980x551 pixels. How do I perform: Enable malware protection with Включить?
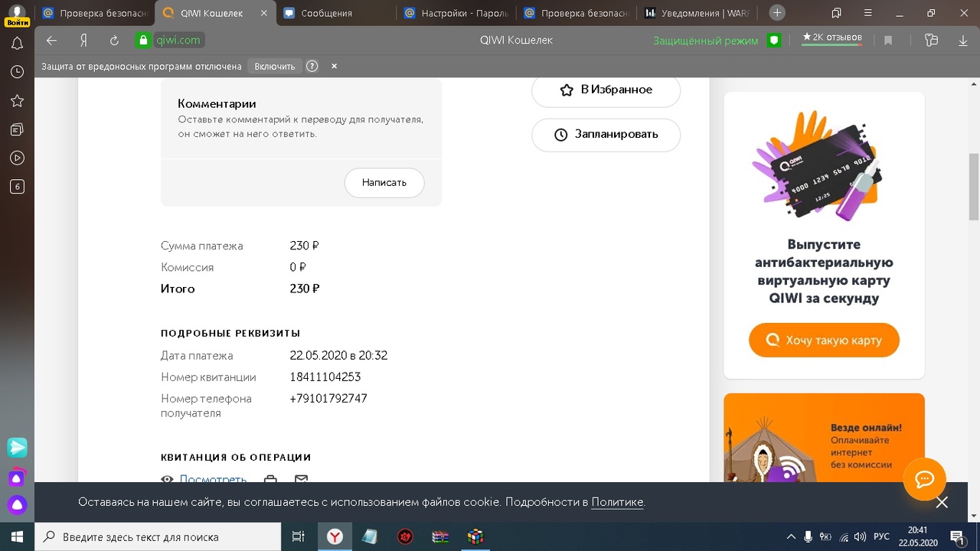pyautogui.click(x=274, y=67)
